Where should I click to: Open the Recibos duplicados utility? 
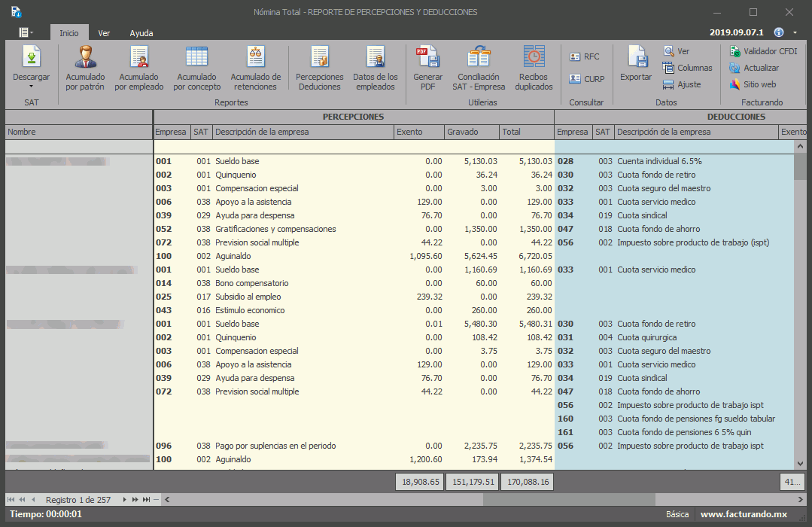534,58
